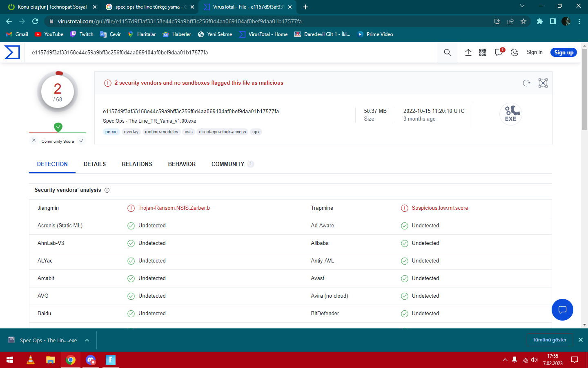Switch to the DETECTION tab
The height and width of the screenshot is (368, 588).
[52, 164]
